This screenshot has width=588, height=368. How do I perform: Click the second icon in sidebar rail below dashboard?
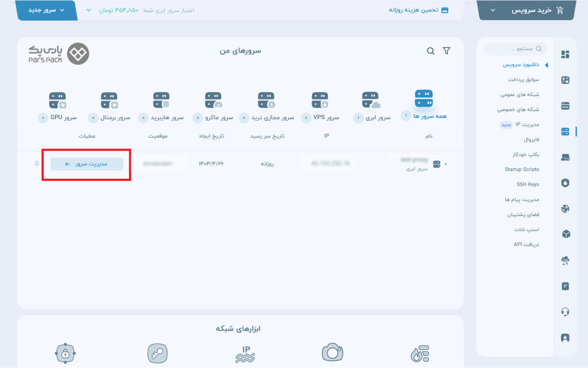pyautogui.click(x=565, y=80)
